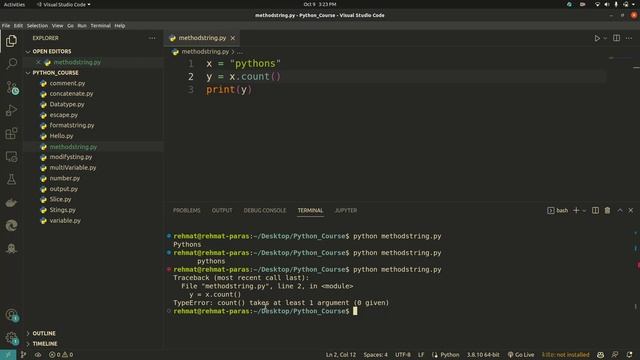640x360 pixels.
Task: Open concatenate.py in the explorer
Action: (71, 94)
